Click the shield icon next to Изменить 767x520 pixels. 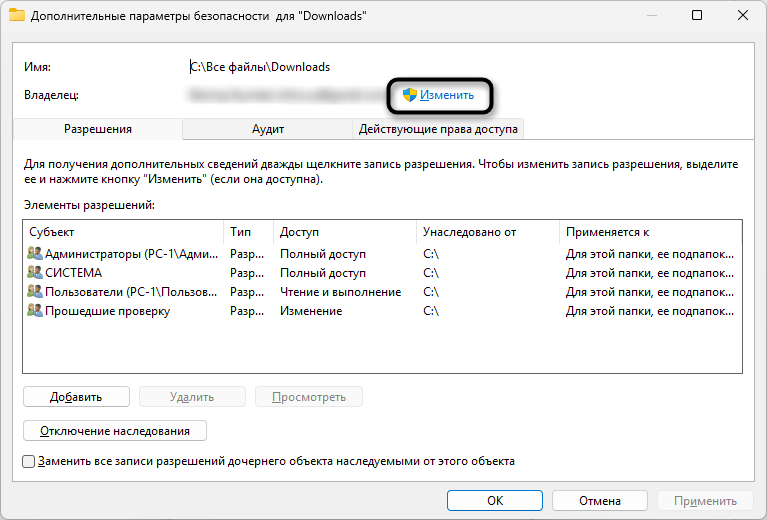[409, 95]
